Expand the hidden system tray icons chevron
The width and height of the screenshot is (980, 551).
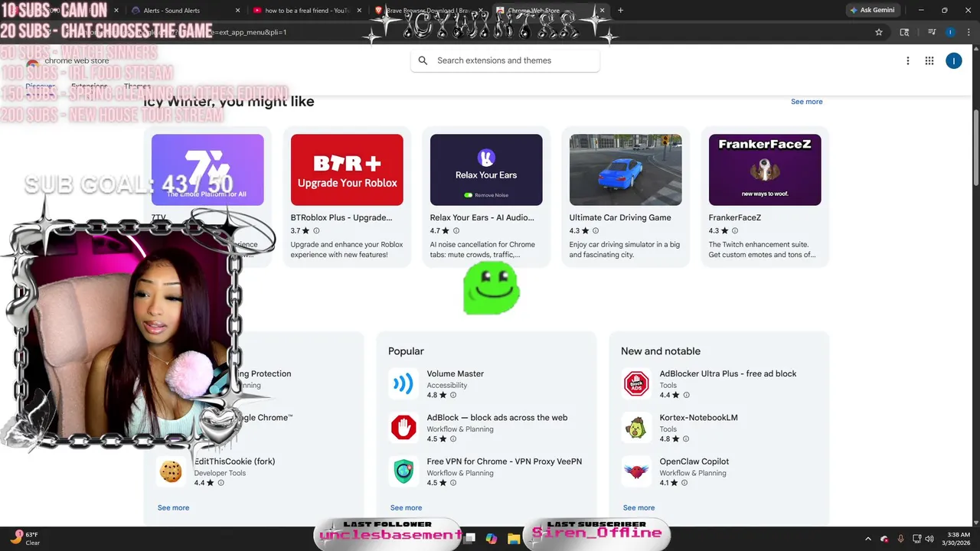(867, 539)
